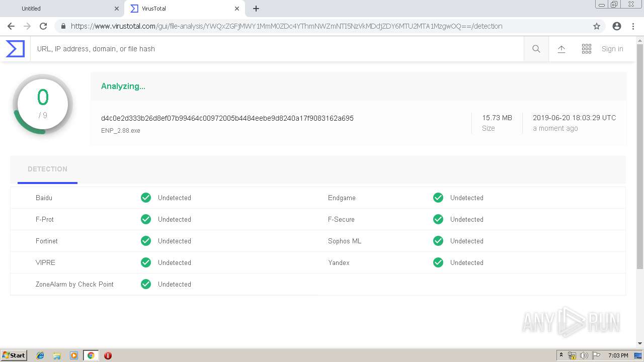Click the SHA-256 file hash text
The height and width of the screenshot is (362, 644).
coord(227,118)
